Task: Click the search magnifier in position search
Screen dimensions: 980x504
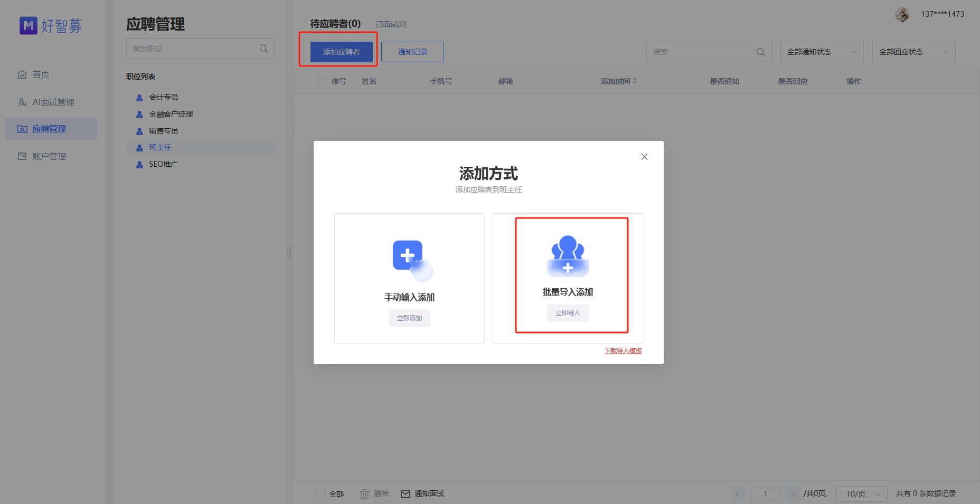Action: (263, 48)
